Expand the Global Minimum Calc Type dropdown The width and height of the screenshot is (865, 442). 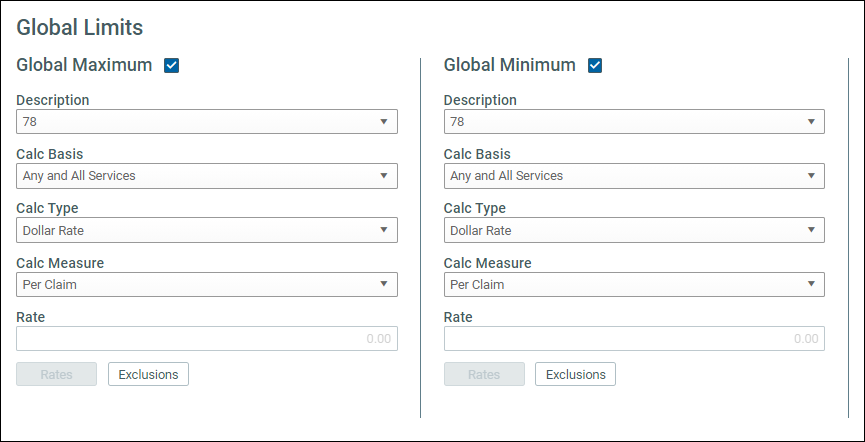click(634, 230)
